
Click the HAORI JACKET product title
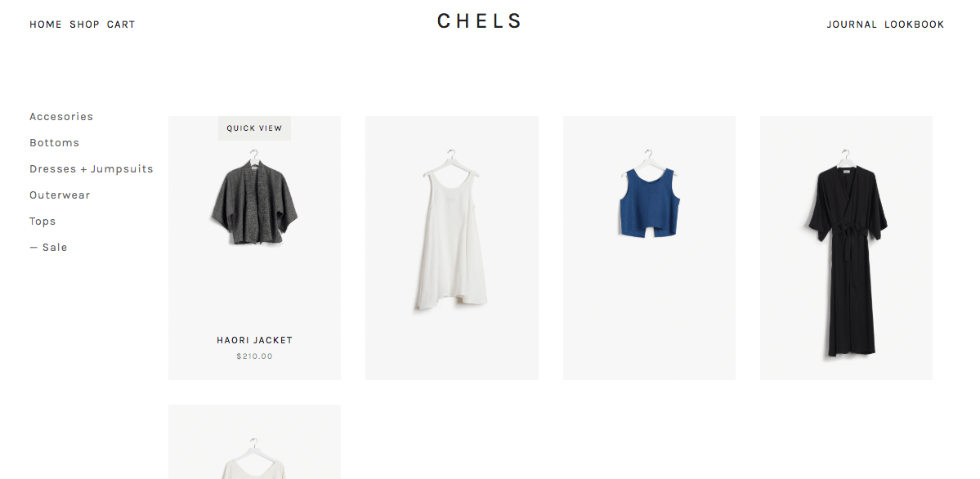[x=254, y=340]
